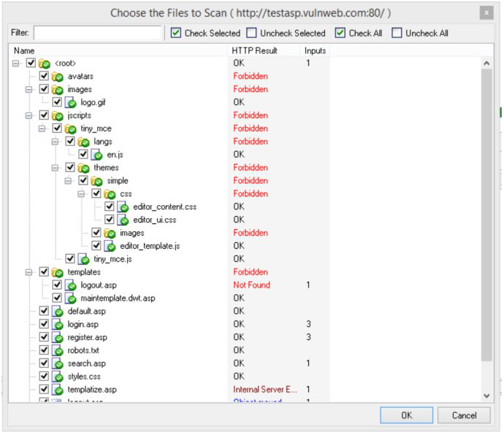Select the nested images folder under simple
The height and width of the screenshot is (432, 504).
131,233
